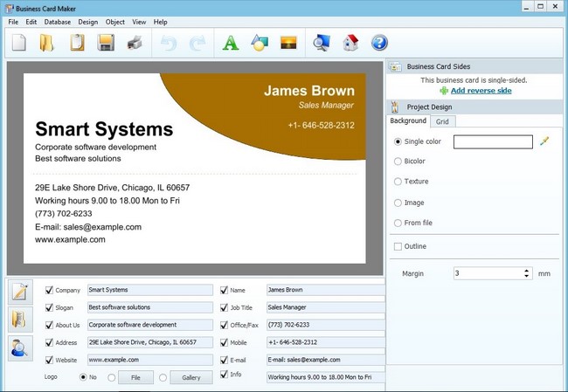This screenshot has height=392, width=568.
Task: Click the Add reverse side link
Action: click(481, 91)
